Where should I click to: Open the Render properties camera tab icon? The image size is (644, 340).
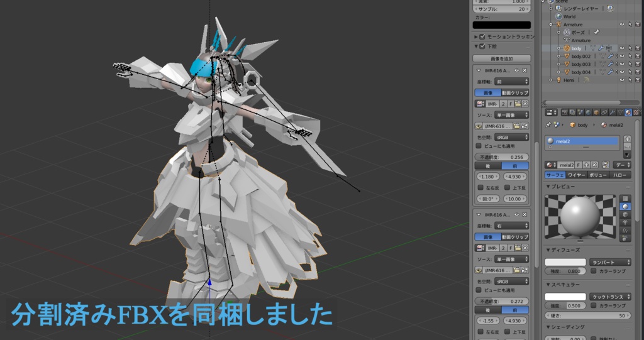[565, 112]
